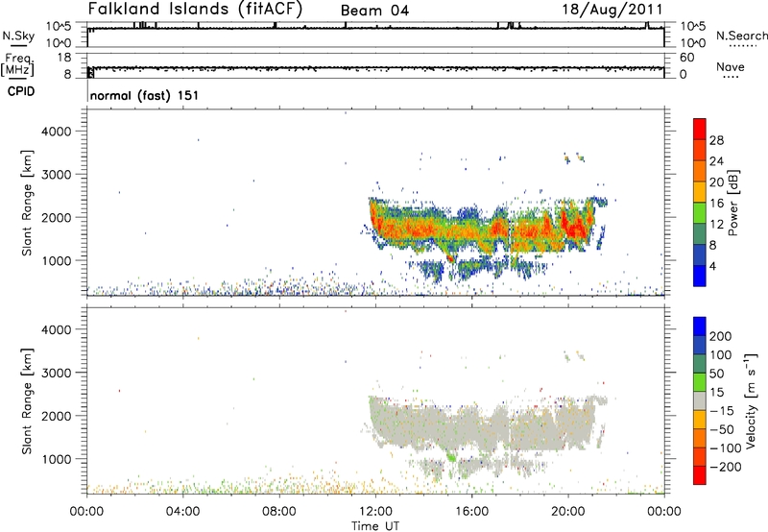Click the red top of the power colorbar
Screen dimensions: 768x532
click(x=700, y=129)
